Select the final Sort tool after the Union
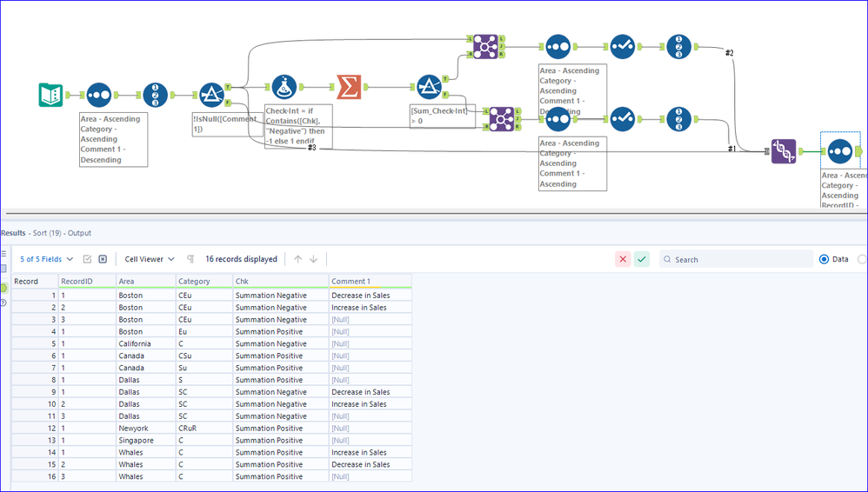The image size is (868, 492). 840,151
